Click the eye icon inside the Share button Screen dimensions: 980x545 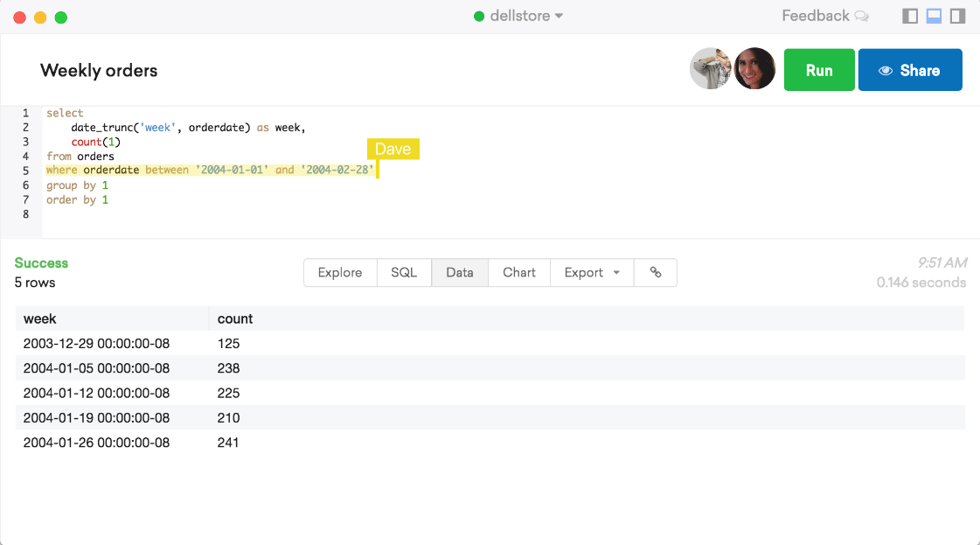(886, 70)
